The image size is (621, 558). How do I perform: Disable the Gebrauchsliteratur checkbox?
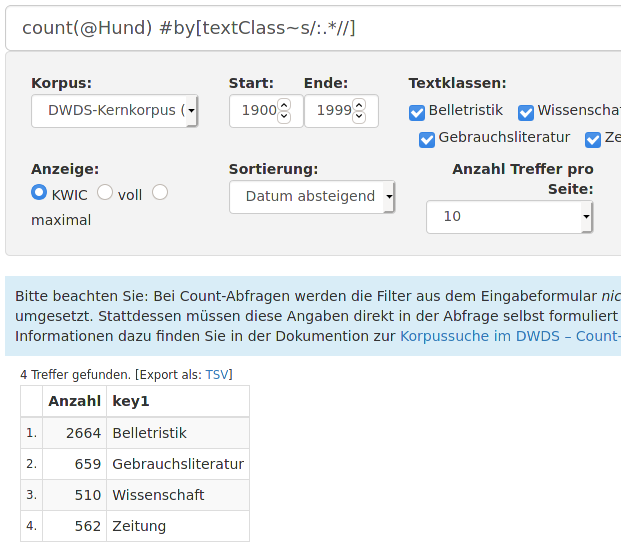(x=427, y=140)
